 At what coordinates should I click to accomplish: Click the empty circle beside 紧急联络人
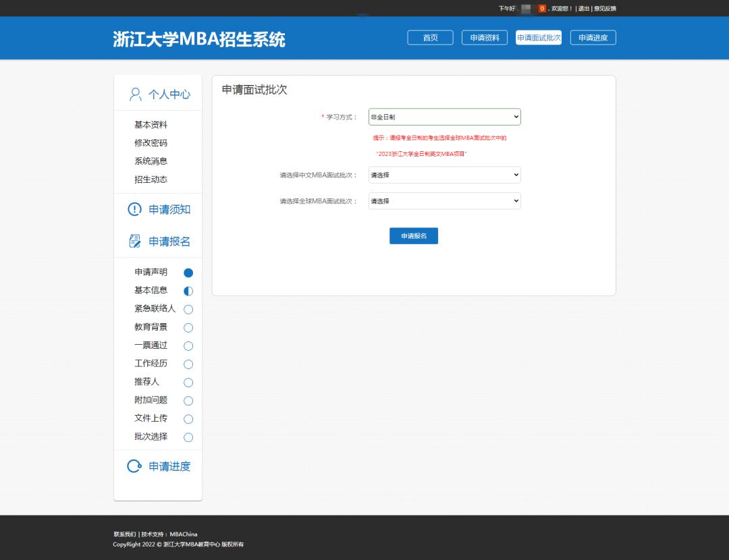click(x=188, y=309)
